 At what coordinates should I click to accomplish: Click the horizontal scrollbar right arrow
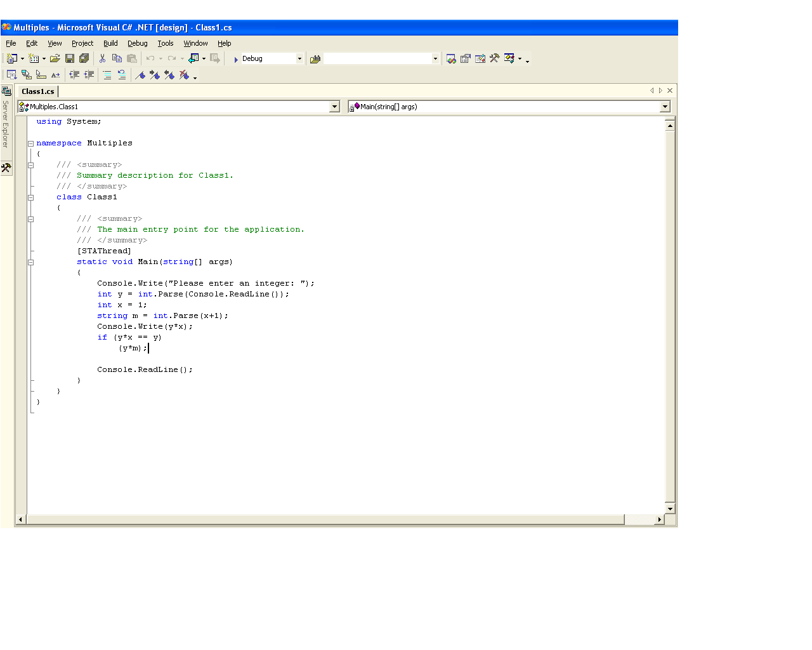pyautogui.click(x=660, y=520)
